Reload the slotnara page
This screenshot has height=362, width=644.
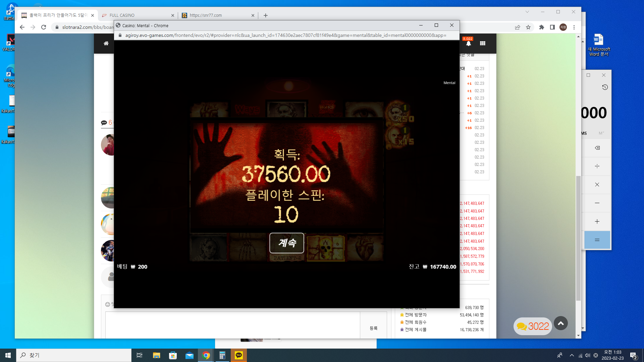[x=44, y=27]
